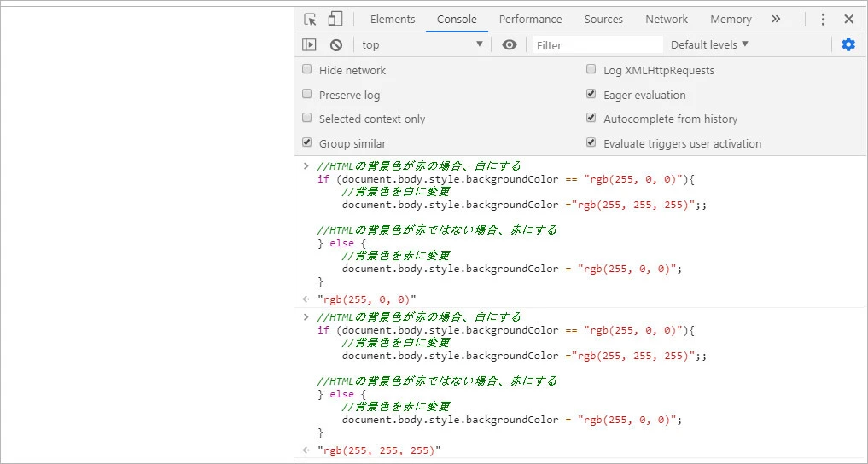Show the console sidebar panel
868x464 pixels.
pos(309,45)
